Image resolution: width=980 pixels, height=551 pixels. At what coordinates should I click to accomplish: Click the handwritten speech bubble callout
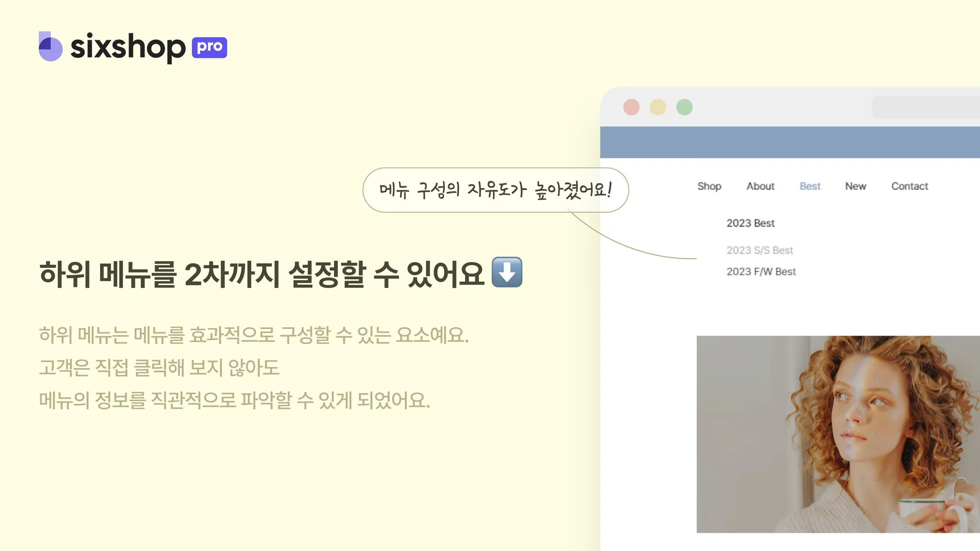click(496, 190)
